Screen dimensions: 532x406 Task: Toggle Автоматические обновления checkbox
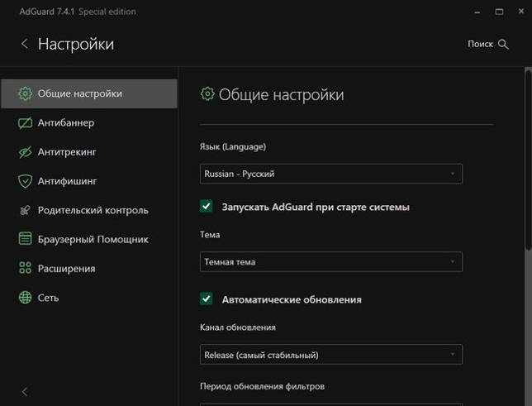(x=206, y=299)
